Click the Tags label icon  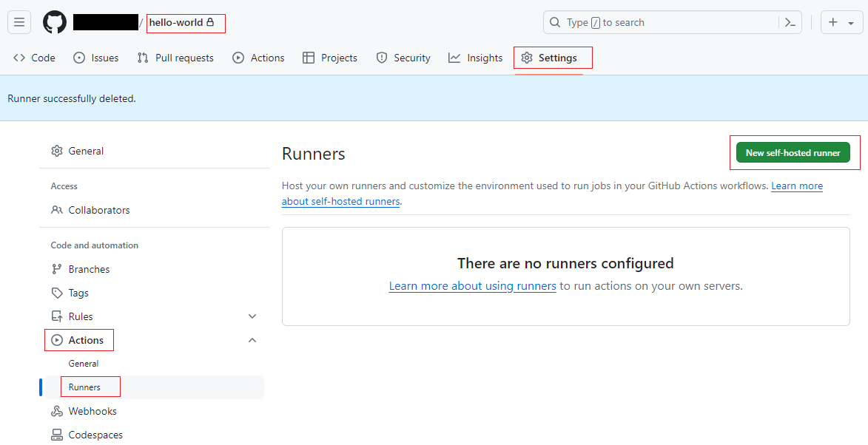tap(56, 293)
